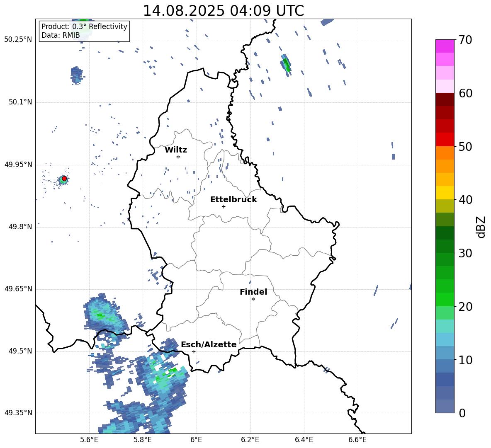491x448 pixels.
Task: Click the 50.25°N latitude label
Action: click(18, 40)
